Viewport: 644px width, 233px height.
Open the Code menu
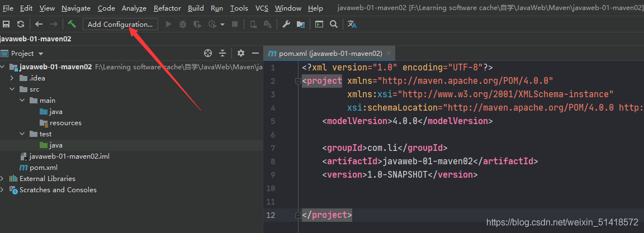click(106, 8)
